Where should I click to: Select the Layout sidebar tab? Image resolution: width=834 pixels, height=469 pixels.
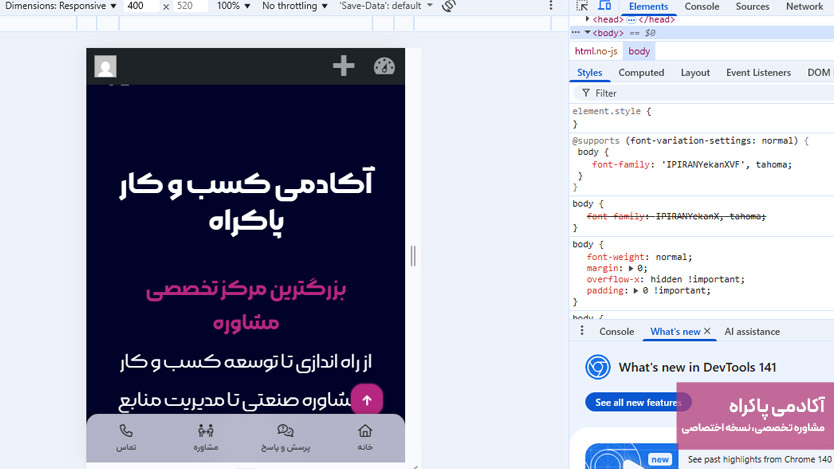695,73
